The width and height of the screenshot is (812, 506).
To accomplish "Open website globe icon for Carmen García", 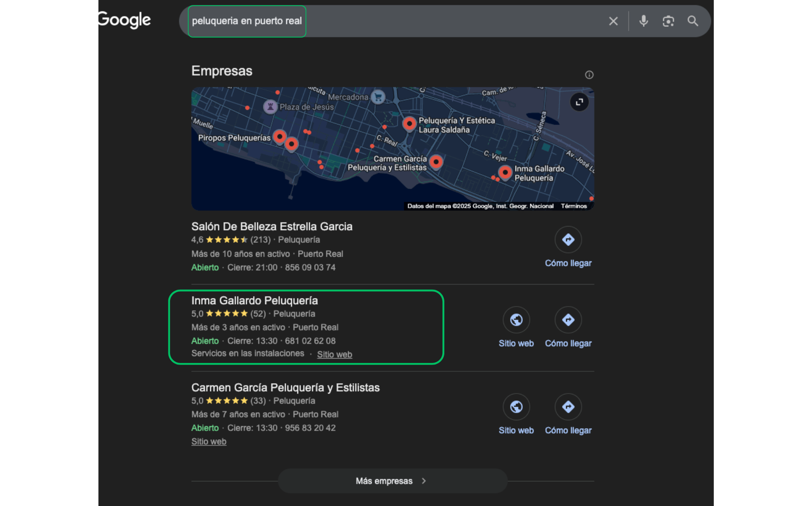I will pyautogui.click(x=516, y=407).
